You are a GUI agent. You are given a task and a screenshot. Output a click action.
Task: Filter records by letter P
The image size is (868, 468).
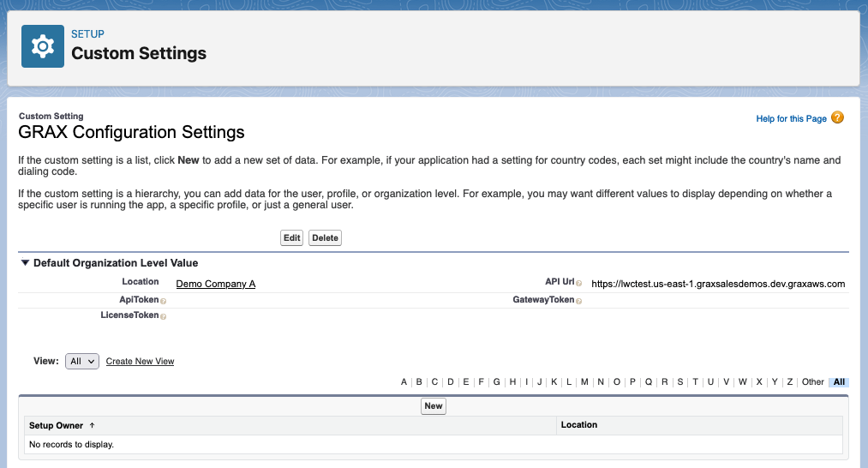[x=632, y=381]
